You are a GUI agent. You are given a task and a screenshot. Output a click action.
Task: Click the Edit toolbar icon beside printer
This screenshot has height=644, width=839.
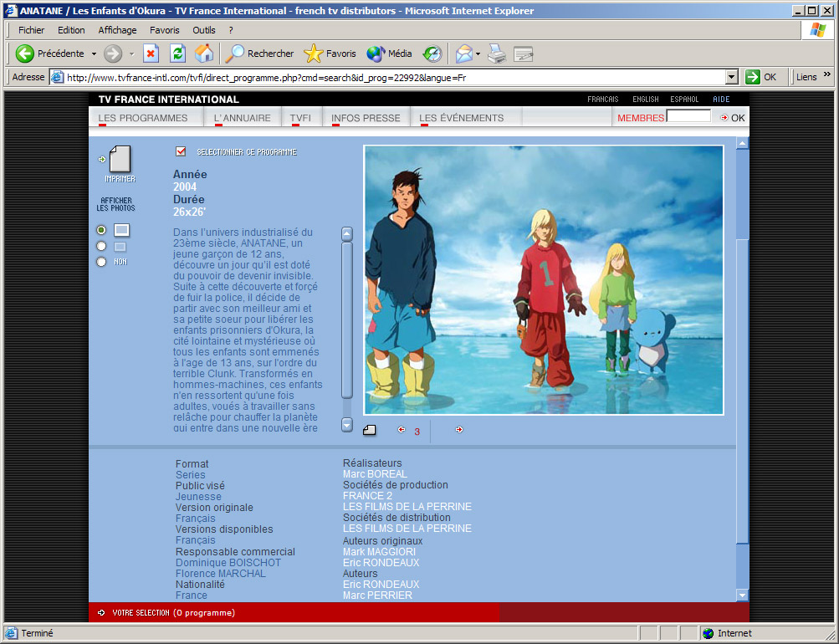523,54
